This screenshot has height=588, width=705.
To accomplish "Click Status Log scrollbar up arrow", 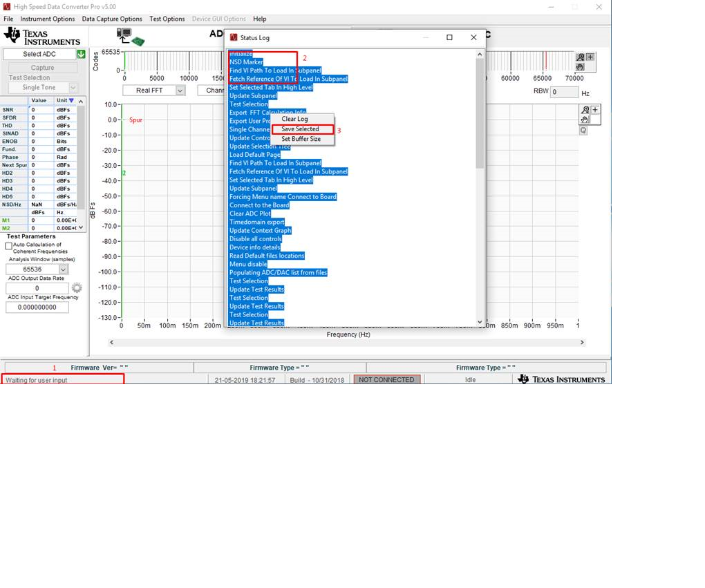I will 480,55.
